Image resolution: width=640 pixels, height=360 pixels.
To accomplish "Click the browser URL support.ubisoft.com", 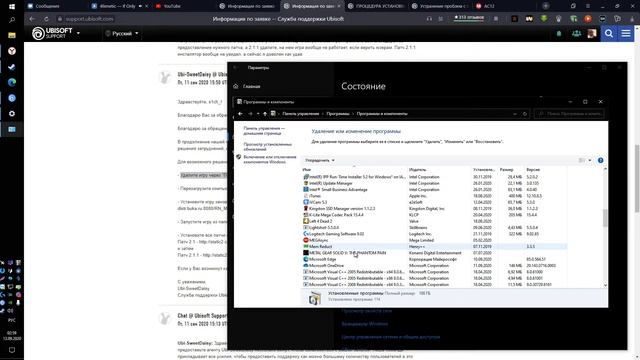I will click(89, 19).
